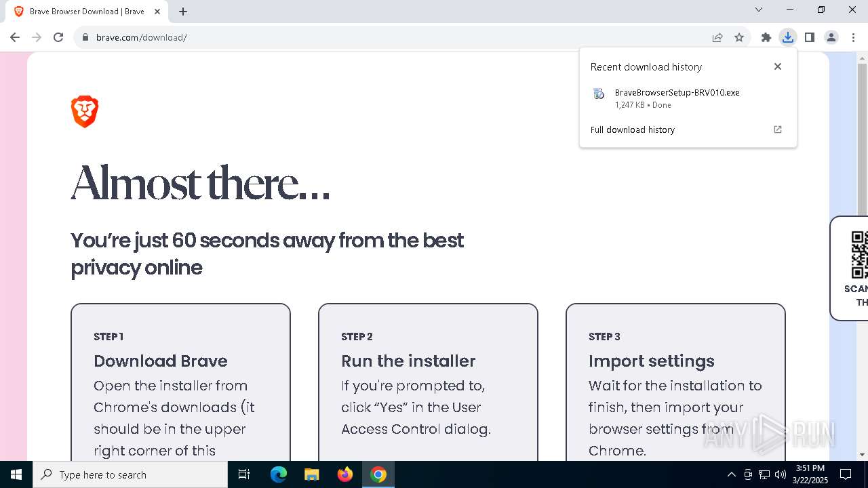View site information lock icon
Screen dimensions: 868x488
pos(85,37)
